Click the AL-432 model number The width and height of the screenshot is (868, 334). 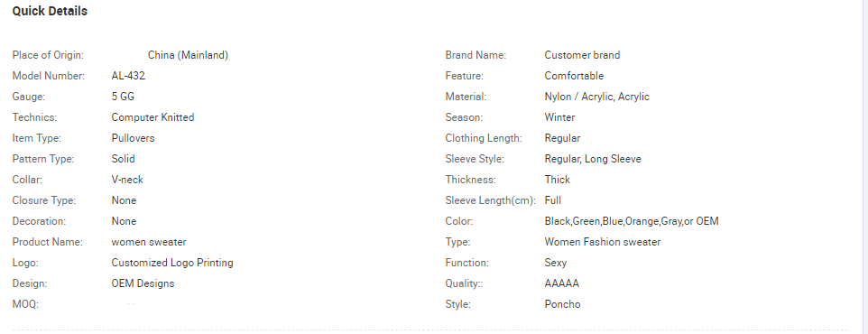pos(128,76)
